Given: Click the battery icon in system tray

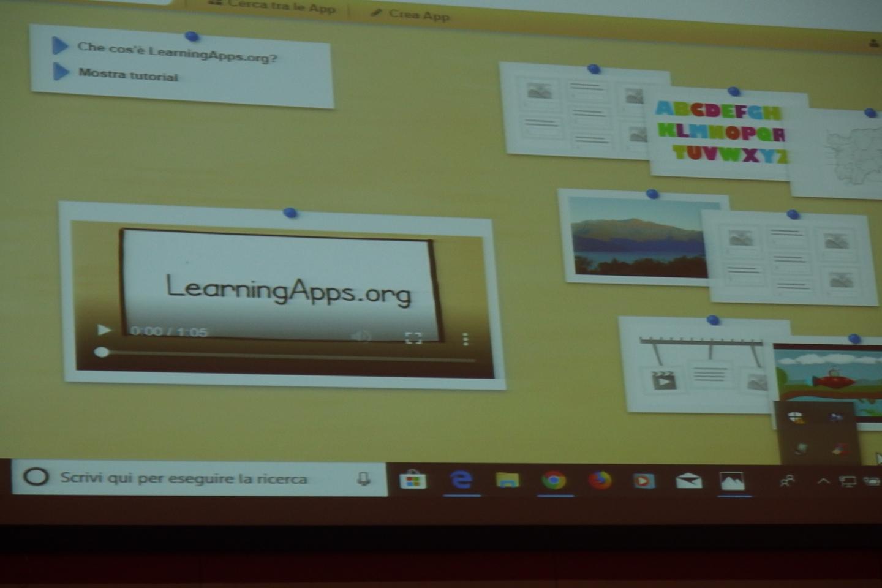Looking at the screenshot, I should click(x=872, y=481).
